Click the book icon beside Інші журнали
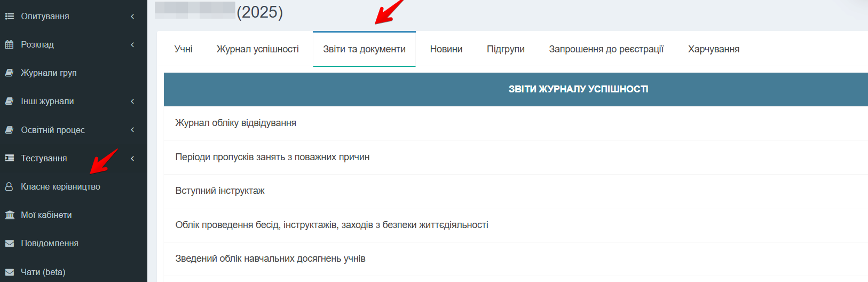 click(x=9, y=101)
